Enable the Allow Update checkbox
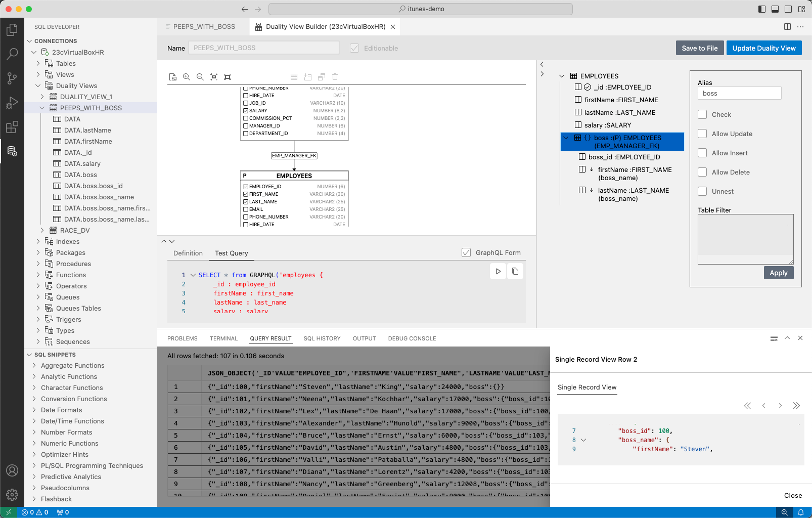 pyautogui.click(x=702, y=134)
